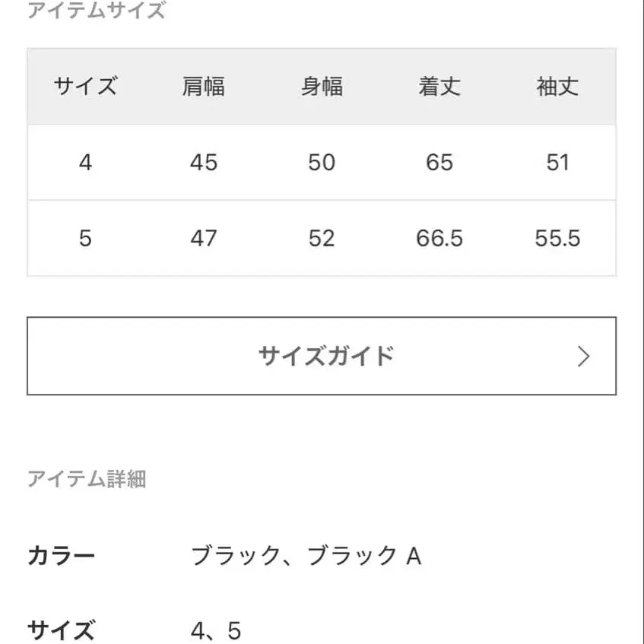Select the 肩幅 column header
644x644 pixels.
tap(203, 86)
